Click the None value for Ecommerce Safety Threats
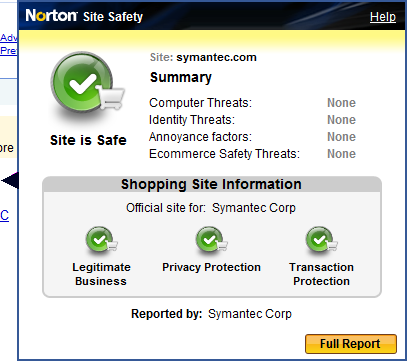The height and width of the screenshot is (361, 407). (341, 154)
